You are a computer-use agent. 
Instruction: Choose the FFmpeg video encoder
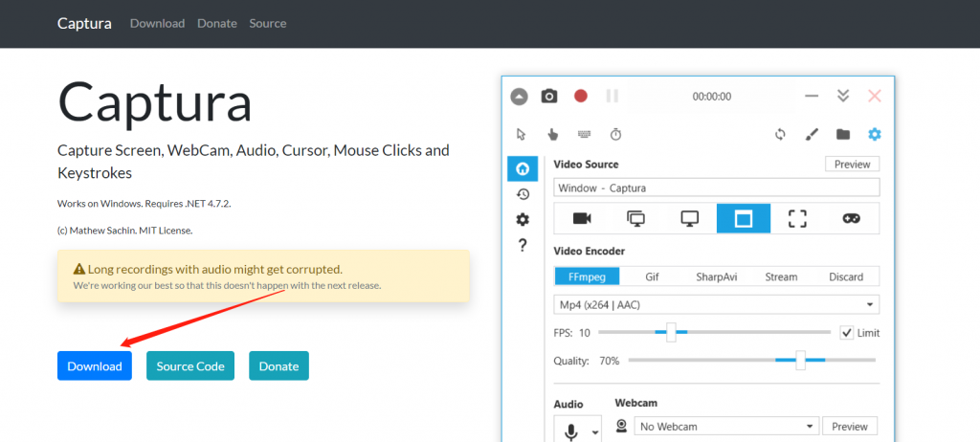[587, 276]
